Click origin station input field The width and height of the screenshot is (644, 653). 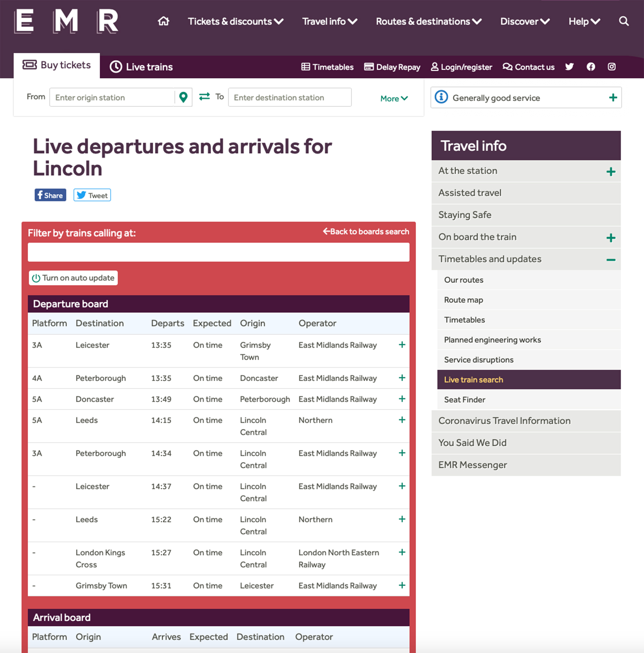(112, 97)
